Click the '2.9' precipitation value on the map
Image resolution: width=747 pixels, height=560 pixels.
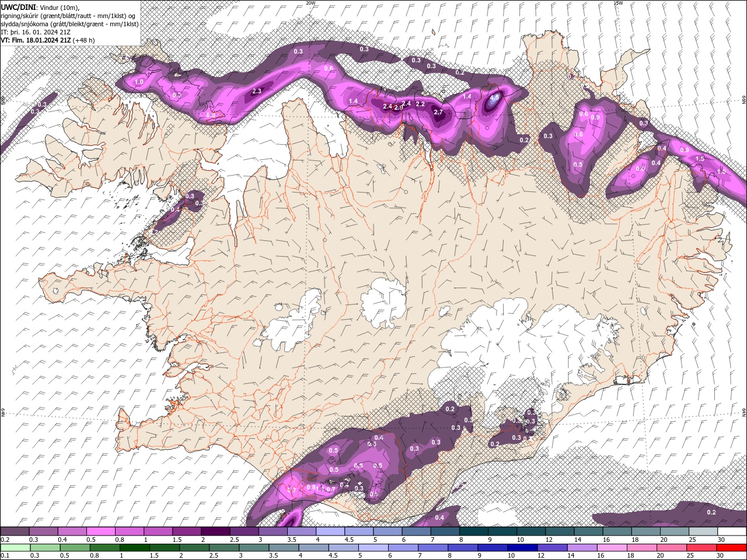[x=399, y=108]
